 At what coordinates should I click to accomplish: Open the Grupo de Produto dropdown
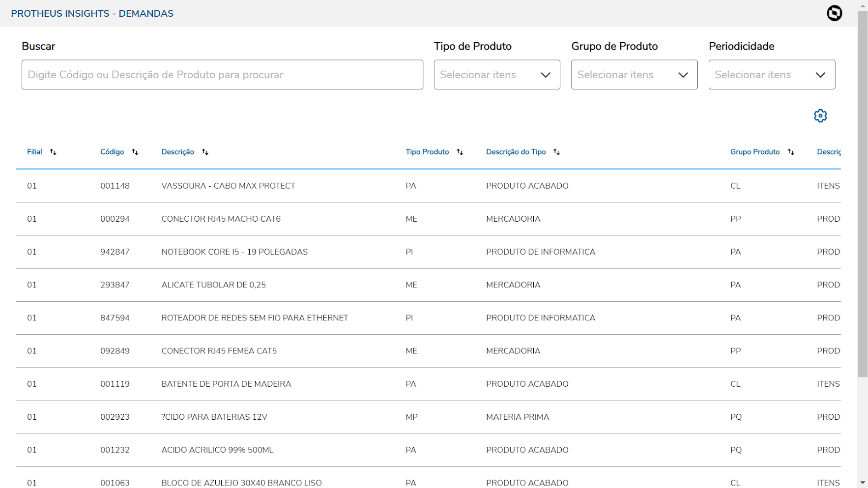pyautogui.click(x=634, y=75)
